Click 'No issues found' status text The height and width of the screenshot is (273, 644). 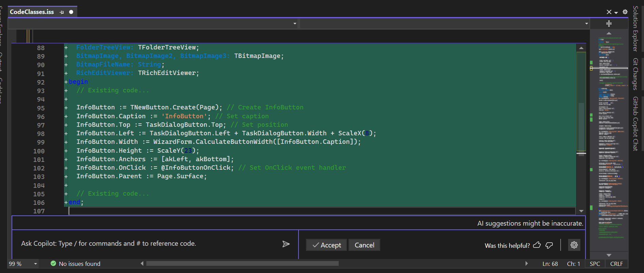click(x=80, y=264)
